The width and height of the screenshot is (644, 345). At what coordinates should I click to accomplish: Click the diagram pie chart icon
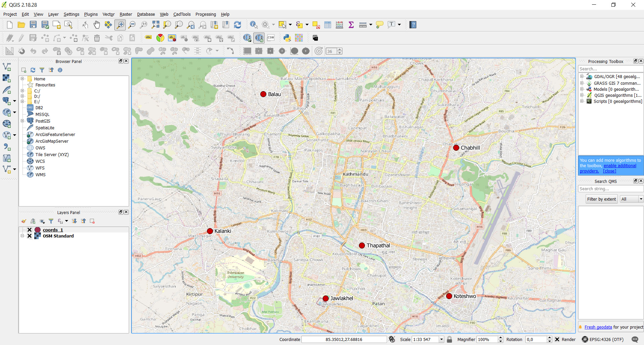[x=160, y=38]
